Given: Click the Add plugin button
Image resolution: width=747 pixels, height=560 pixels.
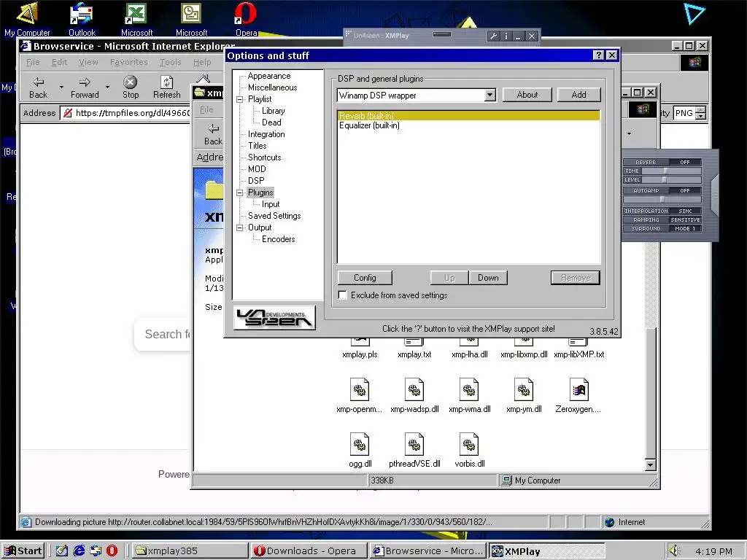Looking at the screenshot, I should coord(578,95).
